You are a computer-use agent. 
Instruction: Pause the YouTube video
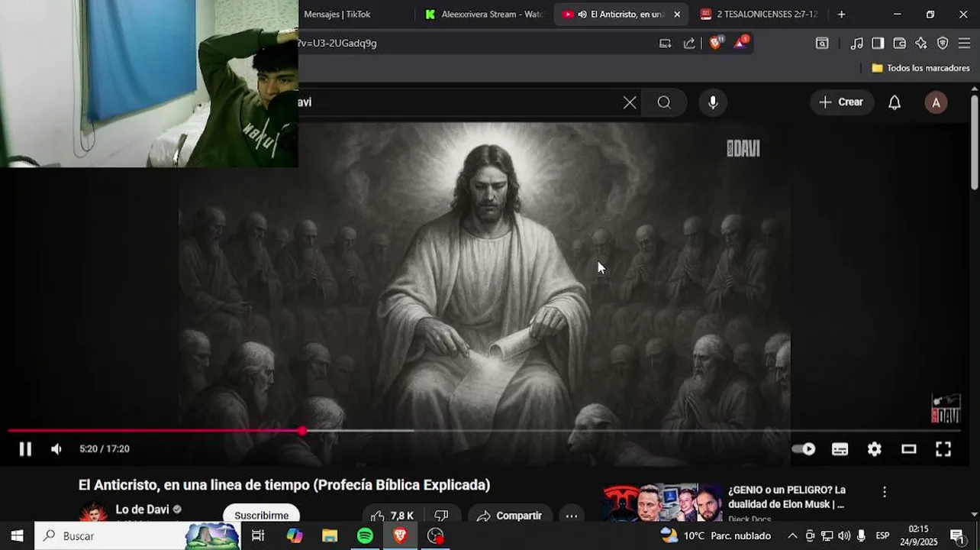[x=25, y=449]
